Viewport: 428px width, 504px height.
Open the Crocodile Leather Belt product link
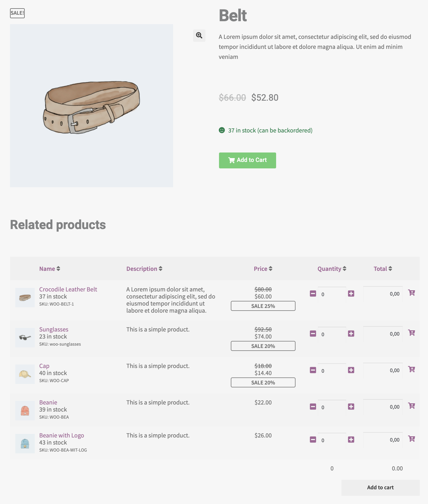point(68,289)
